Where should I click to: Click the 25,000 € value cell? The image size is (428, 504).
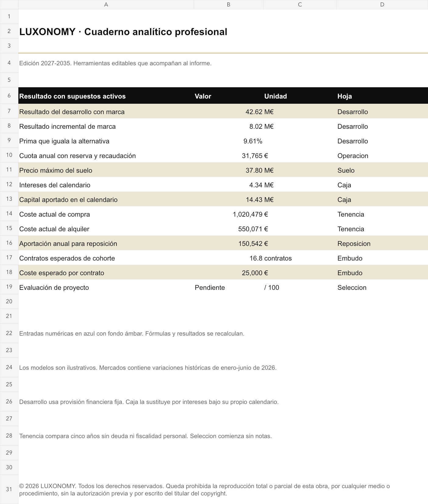pos(229,273)
